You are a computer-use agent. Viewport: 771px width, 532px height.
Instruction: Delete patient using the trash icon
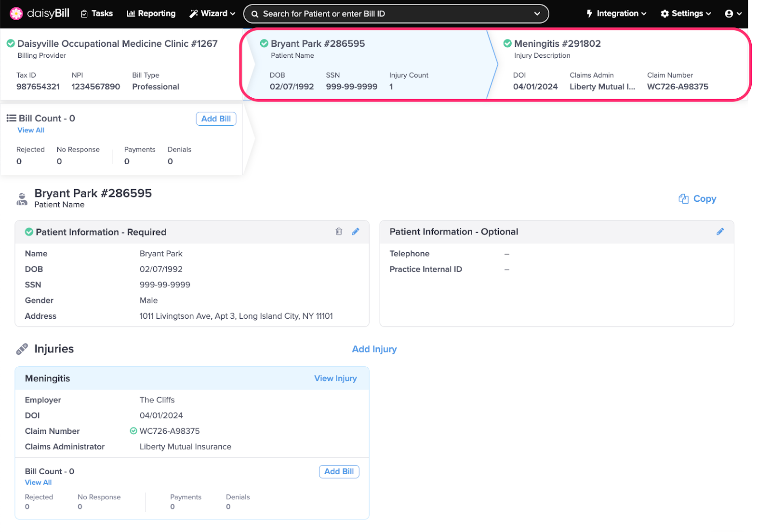[x=339, y=232]
